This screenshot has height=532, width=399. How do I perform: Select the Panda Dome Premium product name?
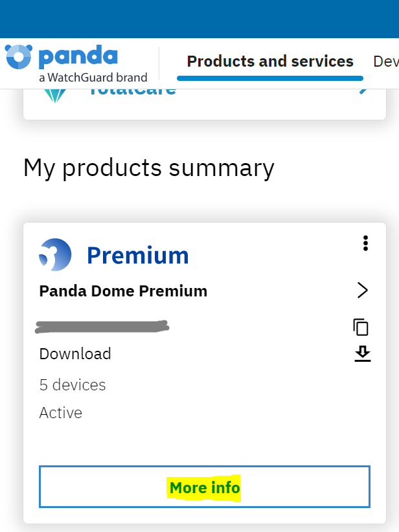123,291
